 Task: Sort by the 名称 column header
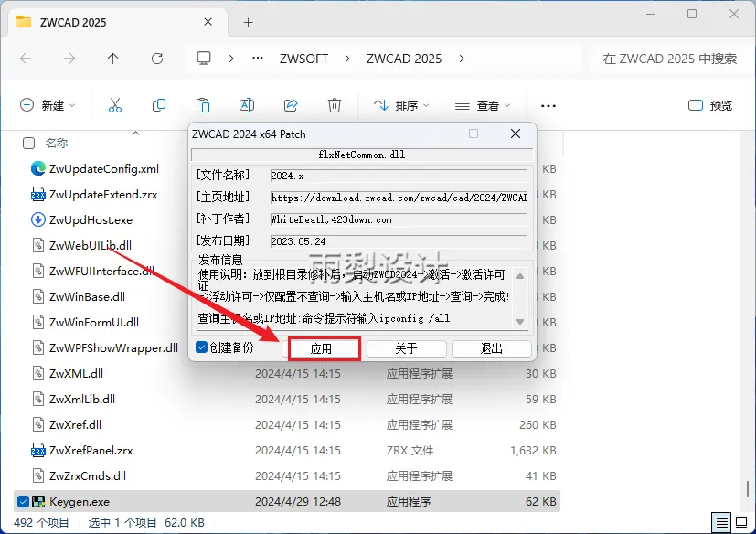(x=57, y=144)
